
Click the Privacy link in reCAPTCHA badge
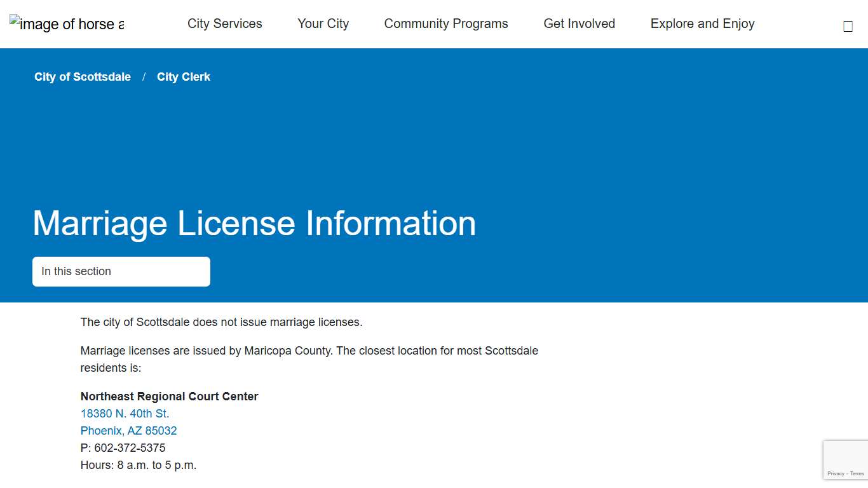point(836,473)
